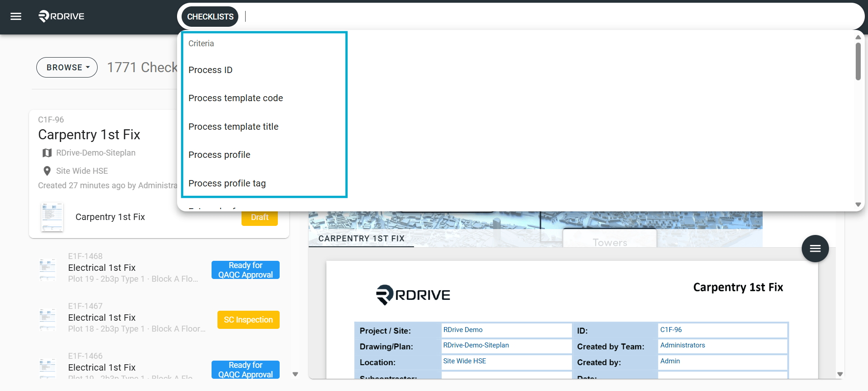Click the RDrive Demo project field
This screenshot has width=868, height=391.
[x=506, y=330]
